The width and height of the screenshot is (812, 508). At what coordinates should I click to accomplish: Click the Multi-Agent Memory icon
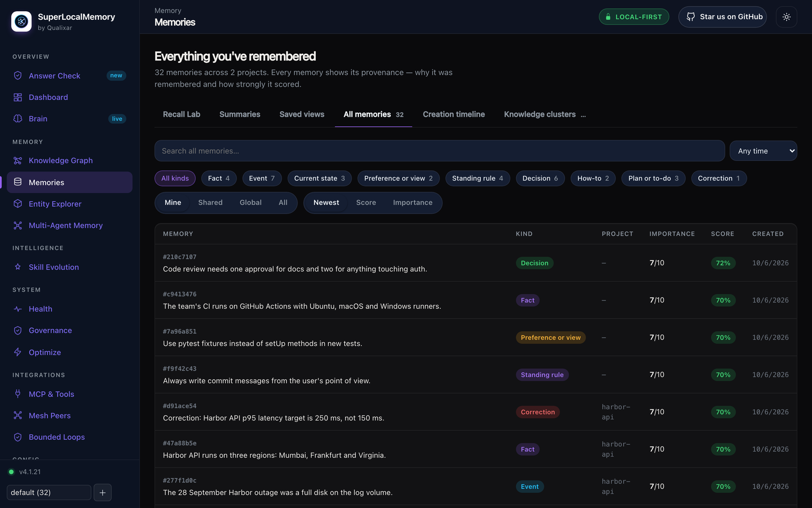click(x=18, y=225)
